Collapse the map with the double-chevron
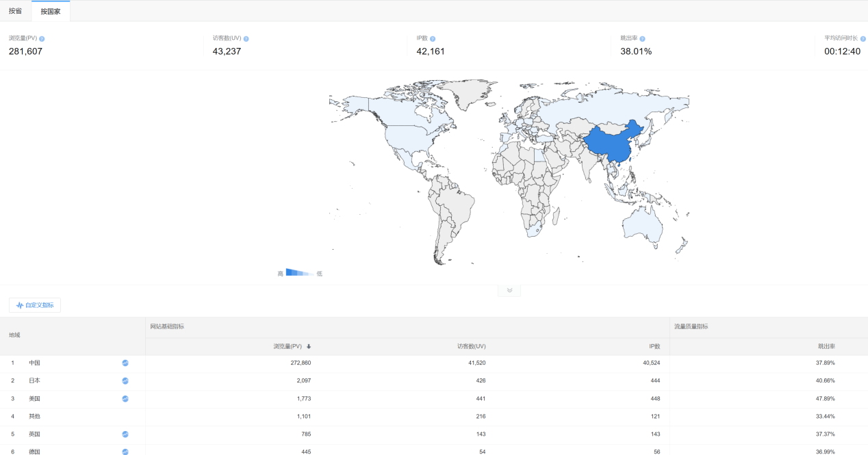The width and height of the screenshot is (868, 455). click(509, 291)
